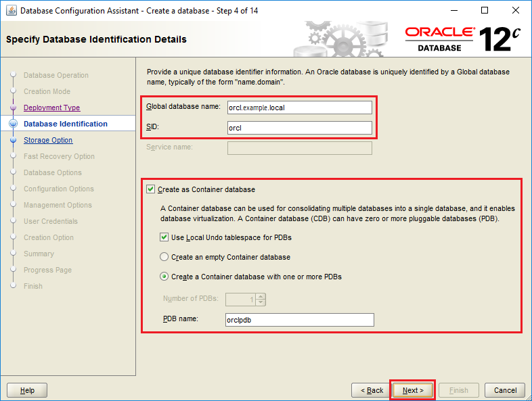Click Configuration Options step label
Screen dimensions: 532x401
tap(59, 189)
